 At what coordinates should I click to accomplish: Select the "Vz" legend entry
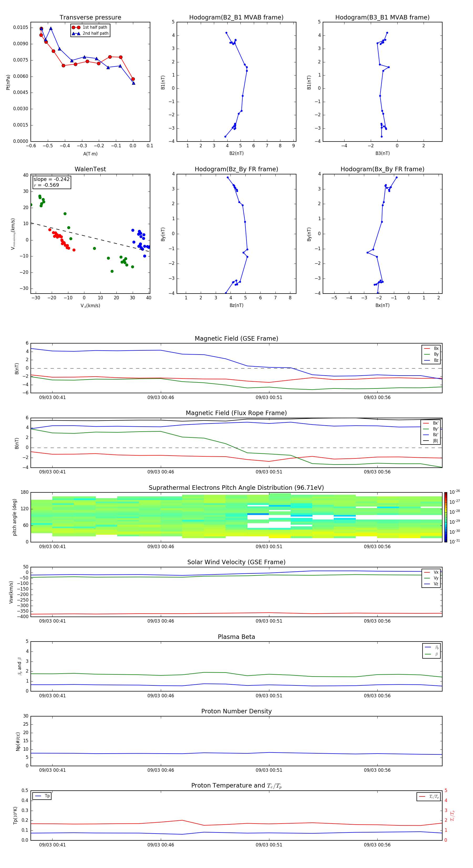click(x=431, y=584)
